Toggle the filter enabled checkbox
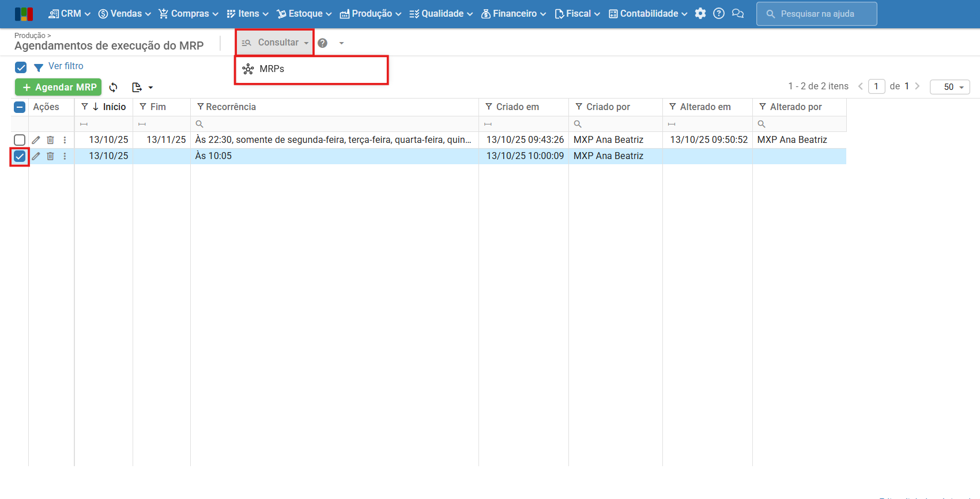The image size is (980, 499). [21, 67]
